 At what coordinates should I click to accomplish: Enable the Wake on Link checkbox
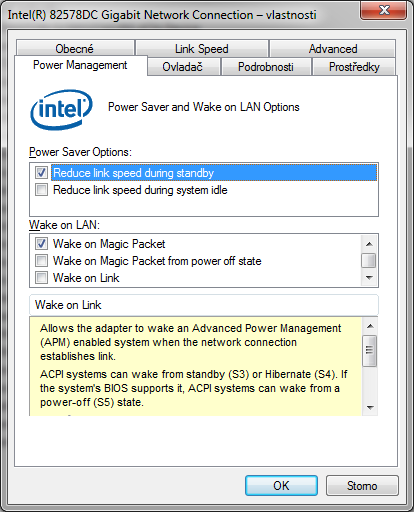coord(42,278)
